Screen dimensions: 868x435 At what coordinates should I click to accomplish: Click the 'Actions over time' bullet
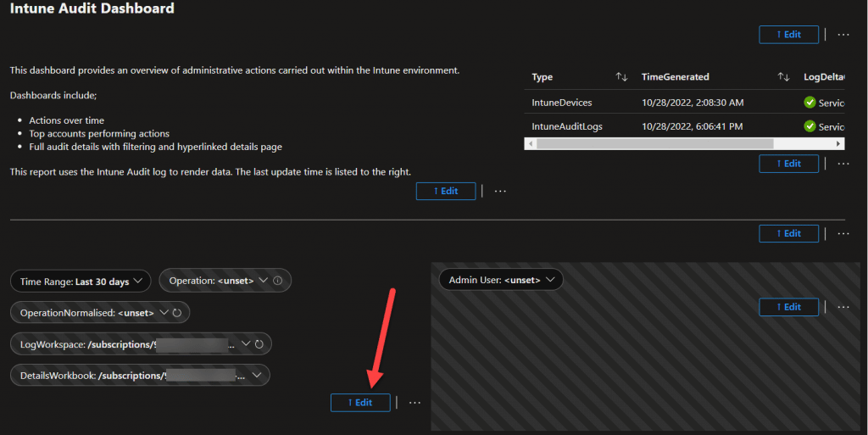click(66, 120)
